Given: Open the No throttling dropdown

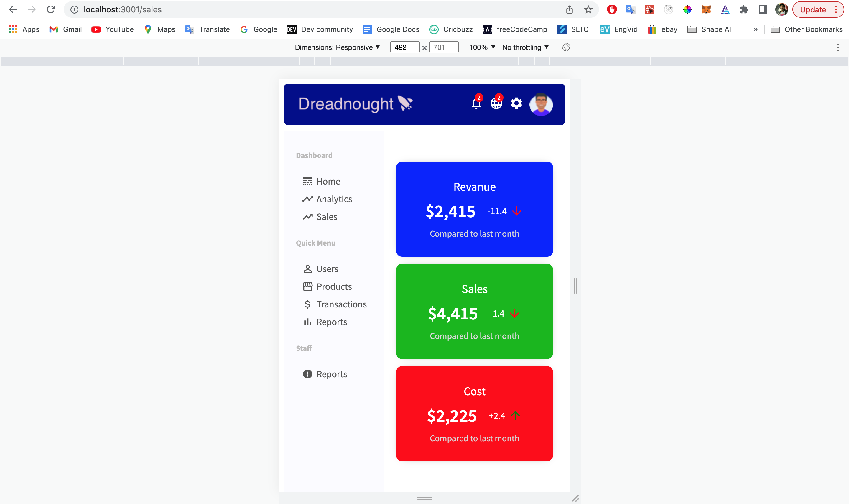Looking at the screenshot, I should click(x=524, y=47).
